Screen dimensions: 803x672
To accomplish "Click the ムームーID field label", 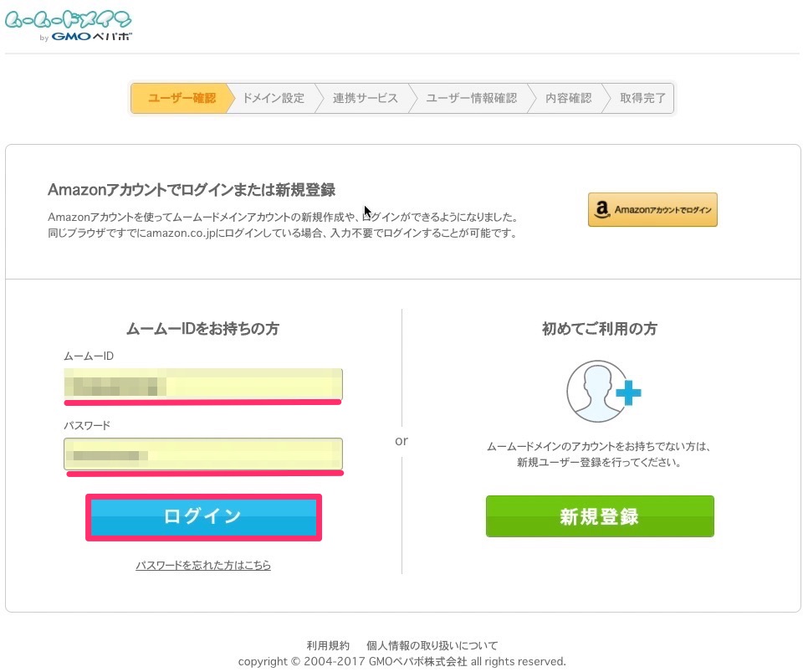I will pyautogui.click(x=89, y=356).
